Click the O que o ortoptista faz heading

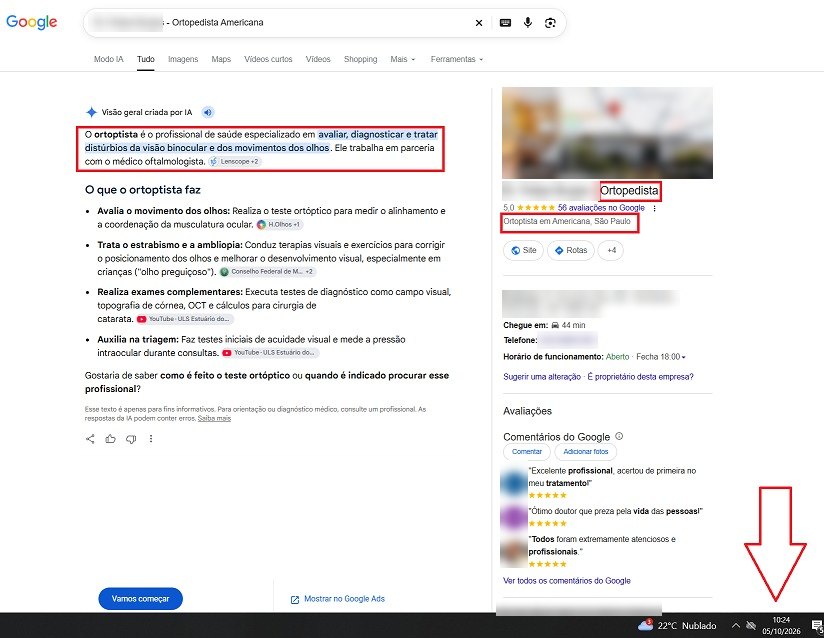click(x=142, y=190)
